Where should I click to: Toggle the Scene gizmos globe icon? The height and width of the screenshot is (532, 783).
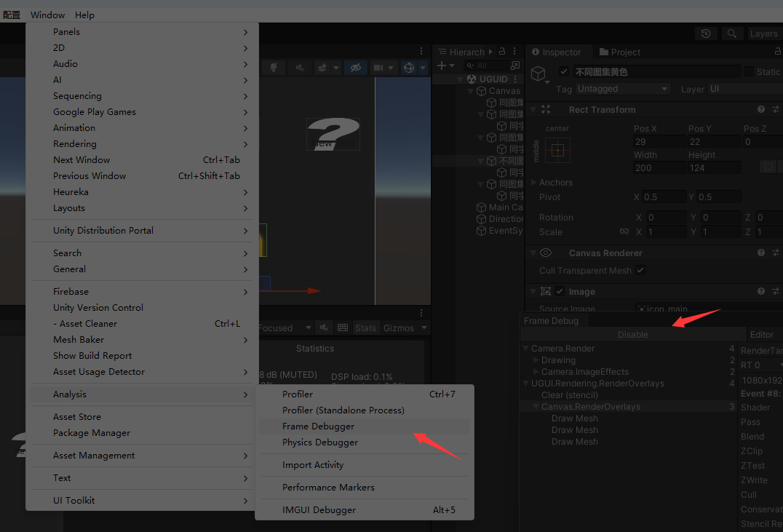point(409,68)
